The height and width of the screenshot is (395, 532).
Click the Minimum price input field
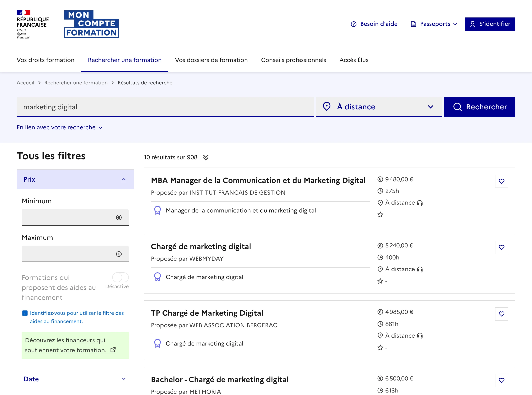(75, 217)
